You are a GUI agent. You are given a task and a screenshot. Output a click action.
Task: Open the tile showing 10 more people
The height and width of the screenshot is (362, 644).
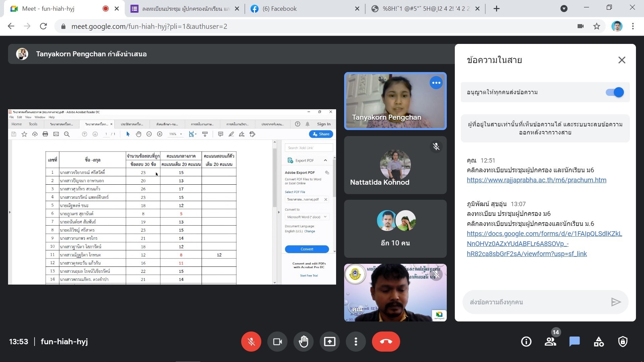[395, 229]
